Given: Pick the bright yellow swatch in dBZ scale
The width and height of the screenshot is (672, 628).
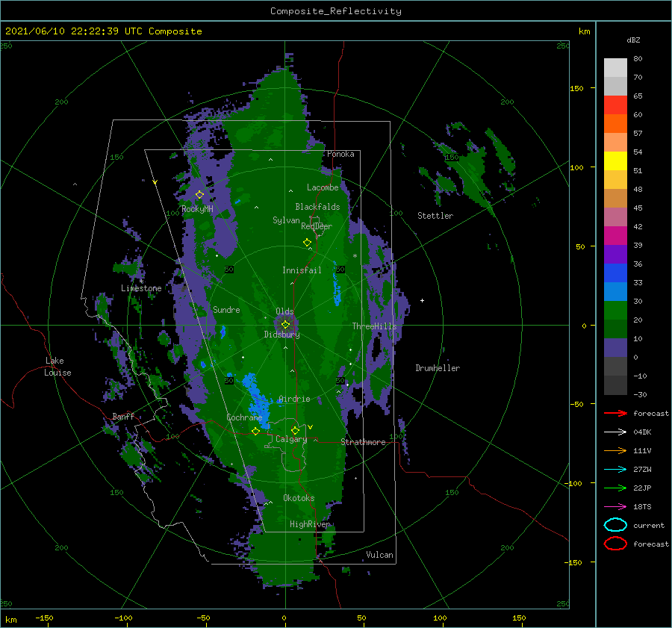Looking at the screenshot, I should click(615, 161).
